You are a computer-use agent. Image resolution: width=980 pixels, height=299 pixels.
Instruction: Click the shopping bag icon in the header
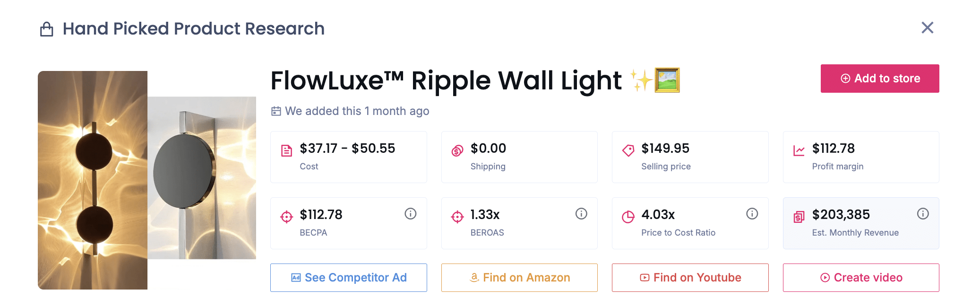click(46, 28)
